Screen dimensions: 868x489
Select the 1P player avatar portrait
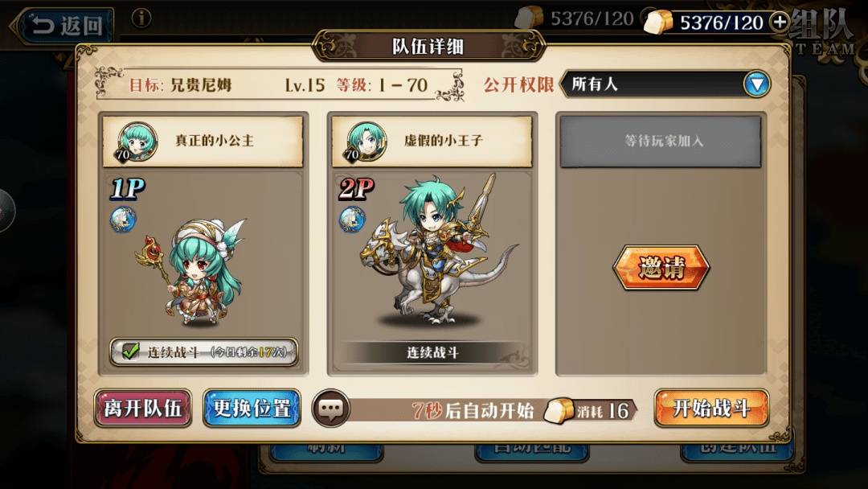137,142
